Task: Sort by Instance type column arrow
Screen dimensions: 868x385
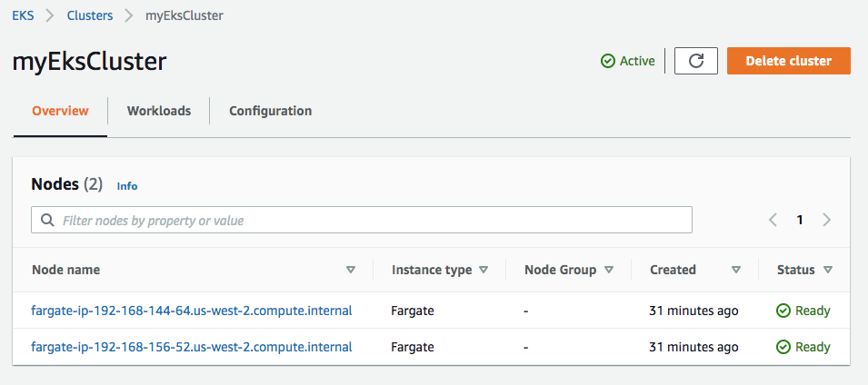Action: point(484,270)
